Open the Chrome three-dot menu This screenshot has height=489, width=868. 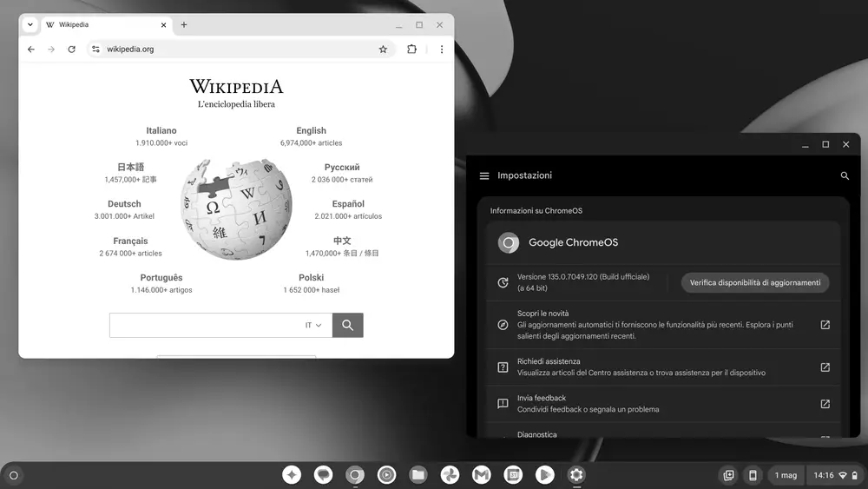442,50
